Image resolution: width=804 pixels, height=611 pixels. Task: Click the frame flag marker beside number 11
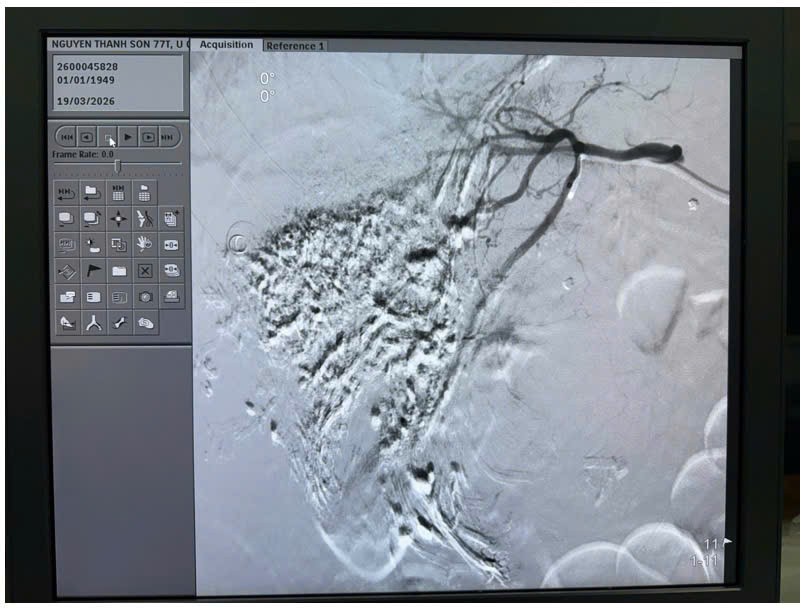point(727,543)
